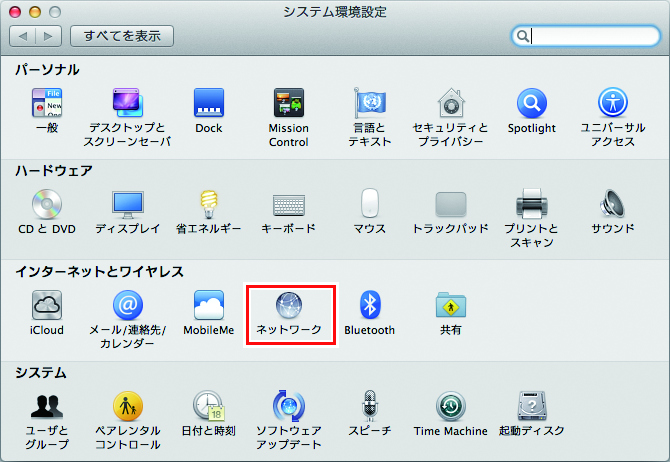The width and height of the screenshot is (670, 462).
Task: Open 日付と時刻 clock icon
Action: tap(209, 406)
